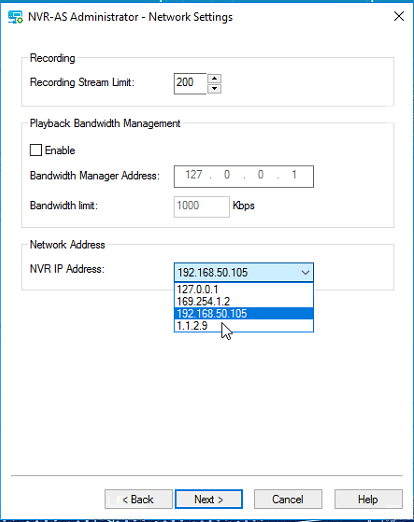The image size is (414, 522).
Task: Enable Playback Bandwidth Management checkbox
Action: point(36,150)
